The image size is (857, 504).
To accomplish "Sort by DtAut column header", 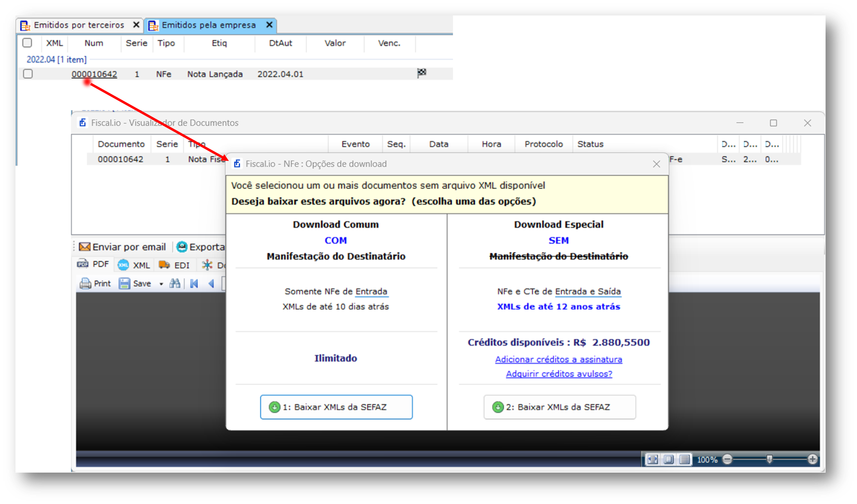I will [x=281, y=43].
